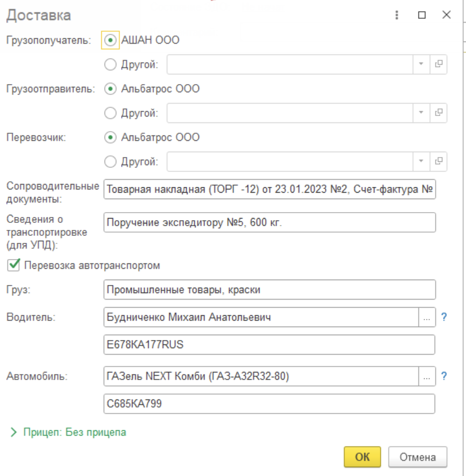
Task: Click ellipsis button next to Водитель field
Action: click(427, 318)
